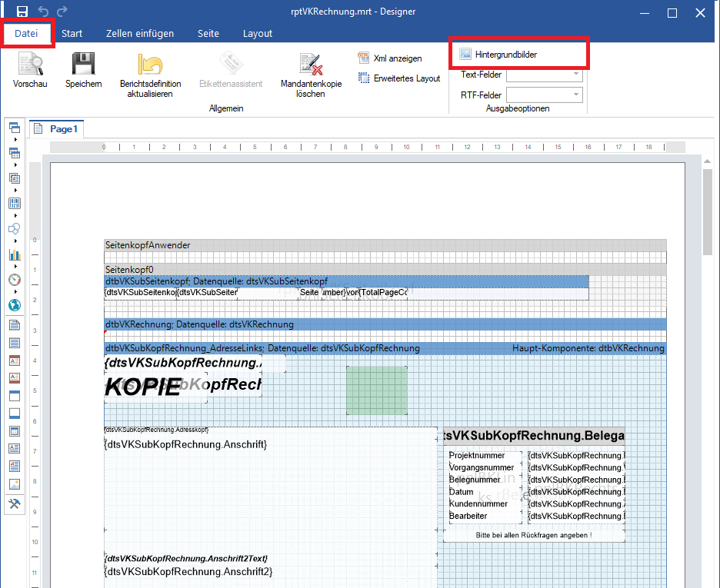Select the gauge tool in left toolbar
Screen dimensions: 720x588
click(x=15, y=280)
